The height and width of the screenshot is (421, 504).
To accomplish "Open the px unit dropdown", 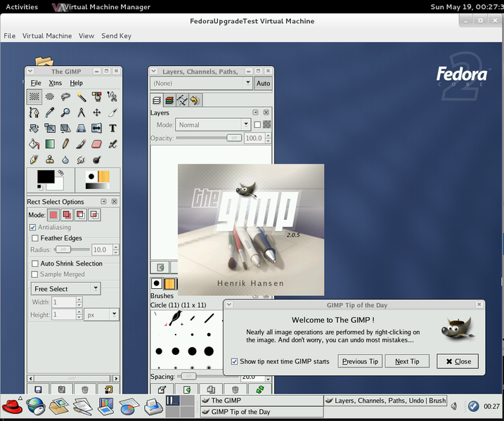I will coord(101,315).
